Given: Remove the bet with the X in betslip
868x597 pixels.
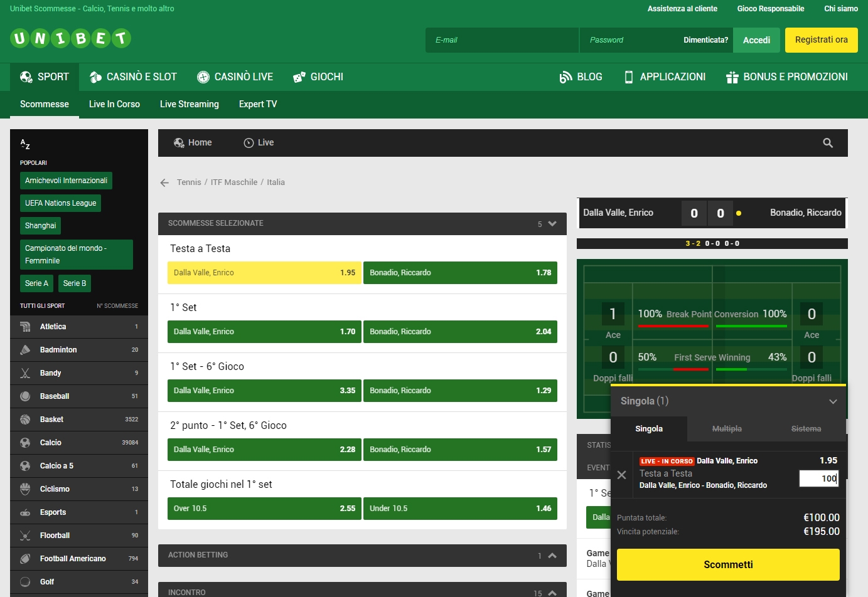Looking at the screenshot, I should [x=622, y=475].
